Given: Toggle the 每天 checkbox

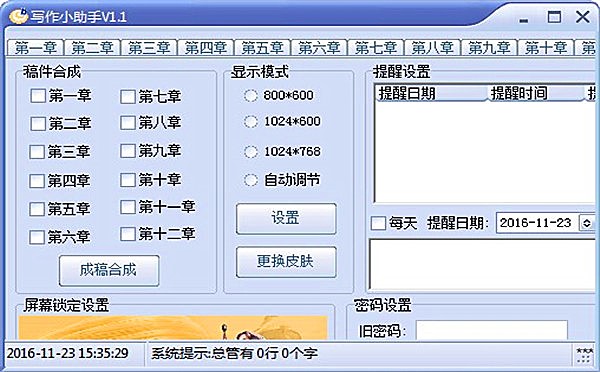Looking at the screenshot, I should click(378, 223).
